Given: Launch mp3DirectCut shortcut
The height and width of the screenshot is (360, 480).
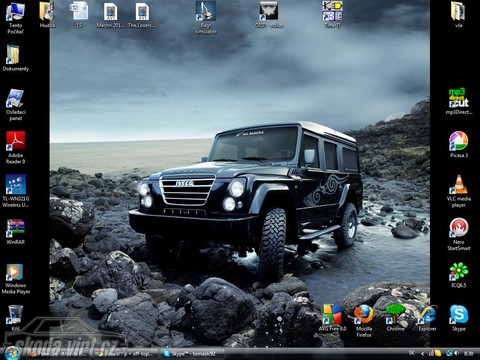Looking at the screenshot, I should point(459,102).
